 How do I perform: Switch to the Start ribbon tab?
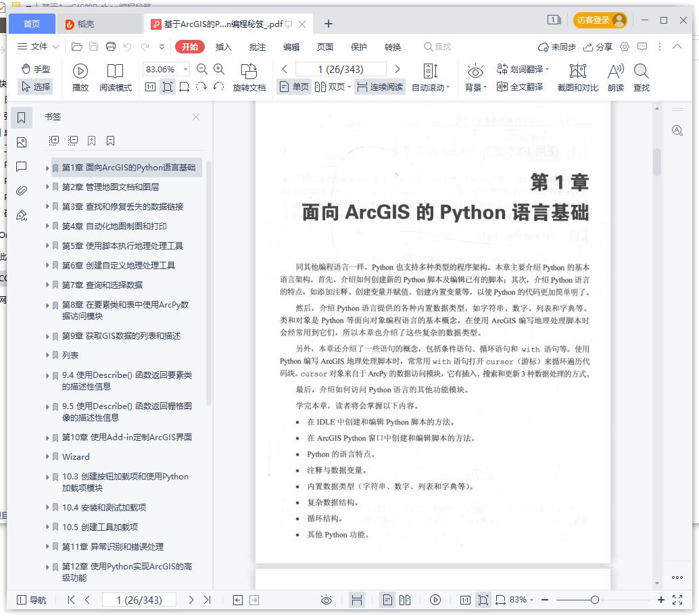coord(190,47)
